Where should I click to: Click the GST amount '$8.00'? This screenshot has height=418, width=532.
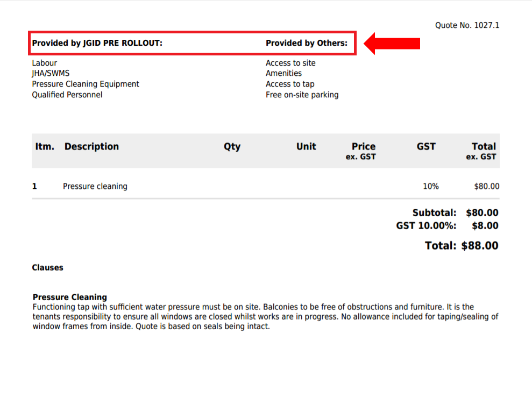click(x=485, y=226)
